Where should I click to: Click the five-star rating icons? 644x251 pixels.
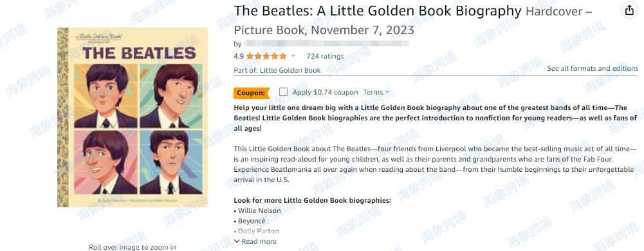coord(266,56)
